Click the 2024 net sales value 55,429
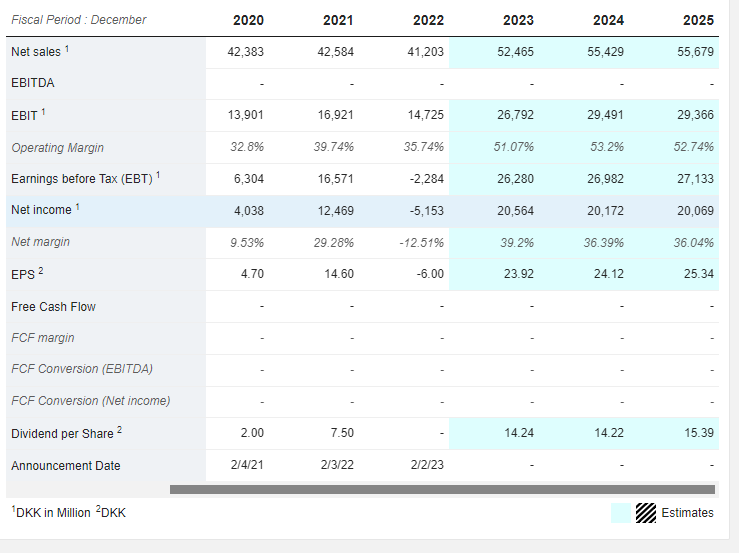 (605, 51)
